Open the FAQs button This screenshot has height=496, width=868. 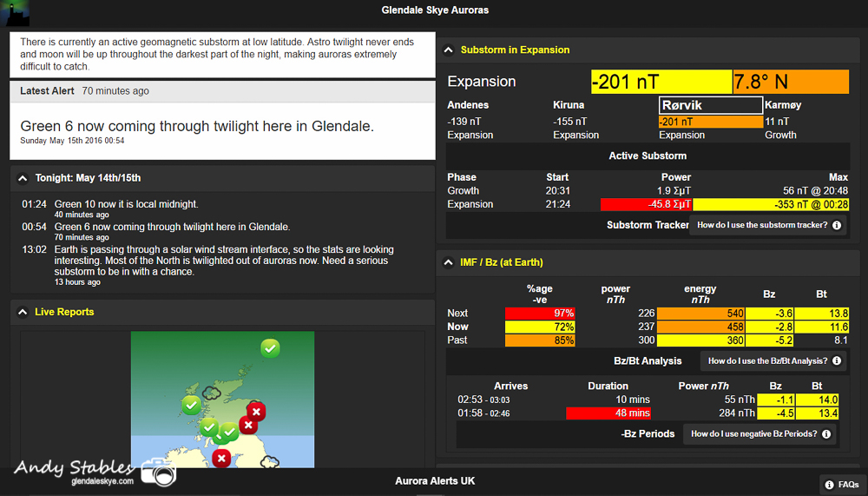tap(842, 485)
